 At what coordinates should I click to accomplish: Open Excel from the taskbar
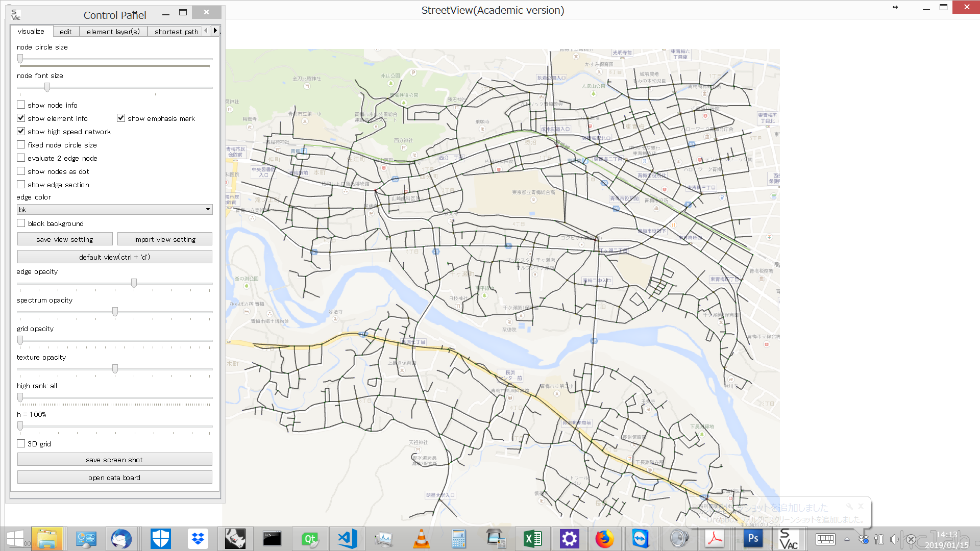532,539
